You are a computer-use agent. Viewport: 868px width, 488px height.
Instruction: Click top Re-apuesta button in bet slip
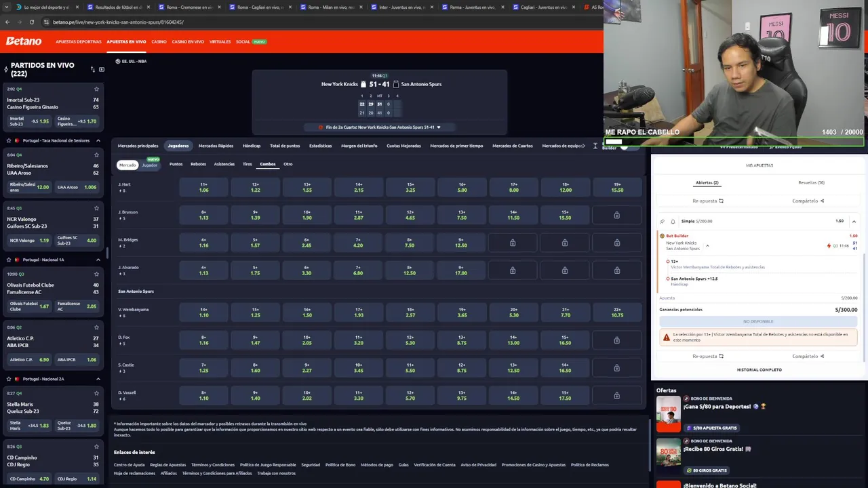[708, 201]
